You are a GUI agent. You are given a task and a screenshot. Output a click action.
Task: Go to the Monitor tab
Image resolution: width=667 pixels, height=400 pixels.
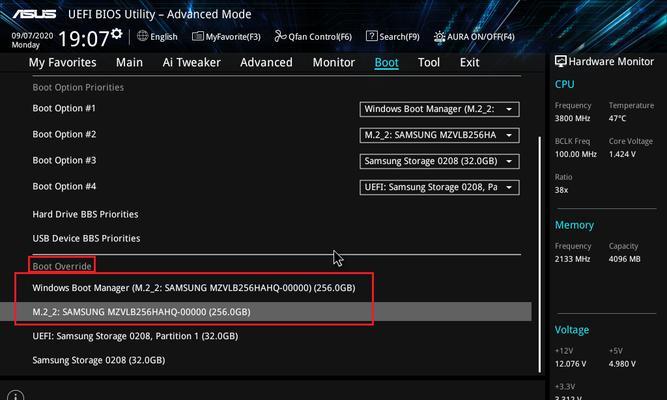click(x=334, y=63)
